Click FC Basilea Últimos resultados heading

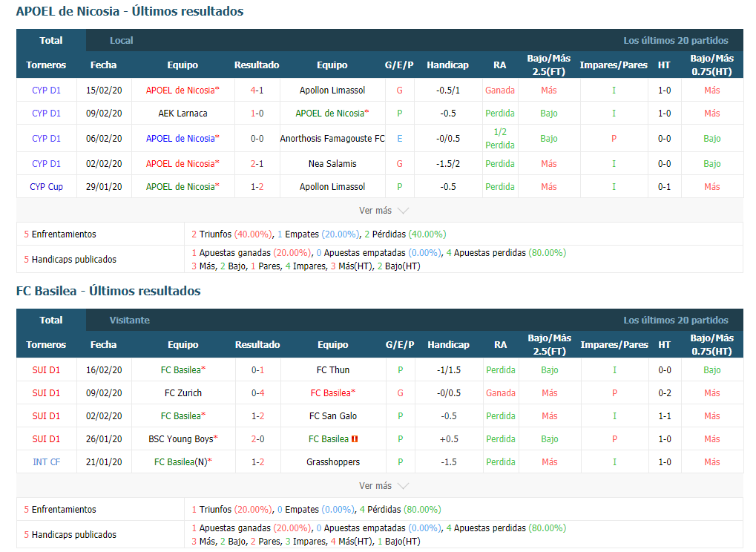click(108, 291)
